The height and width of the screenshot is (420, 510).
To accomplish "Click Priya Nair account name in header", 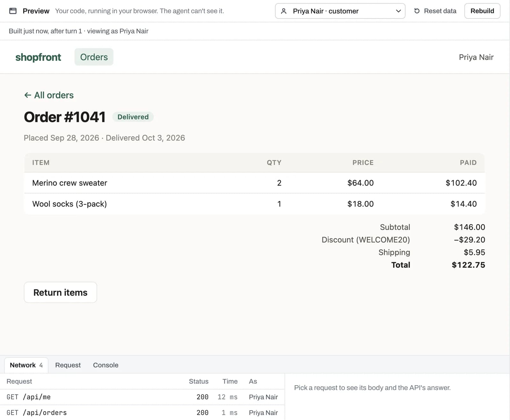I will coord(476,57).
